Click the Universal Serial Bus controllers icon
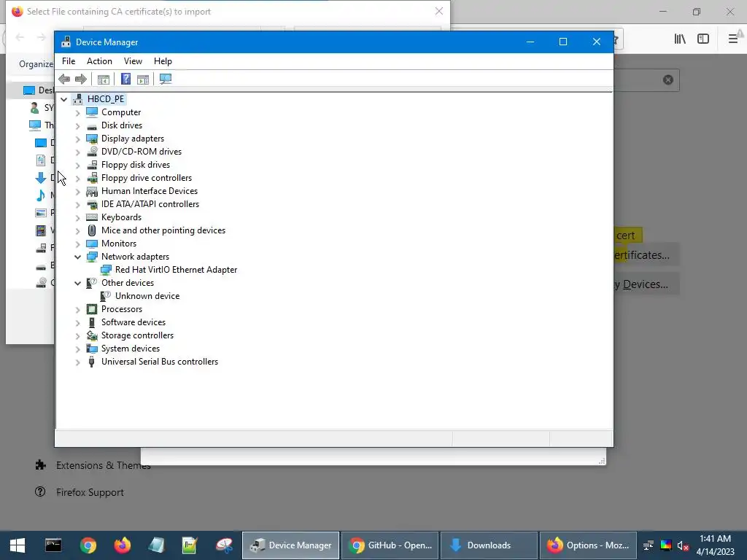 [92, 362]
